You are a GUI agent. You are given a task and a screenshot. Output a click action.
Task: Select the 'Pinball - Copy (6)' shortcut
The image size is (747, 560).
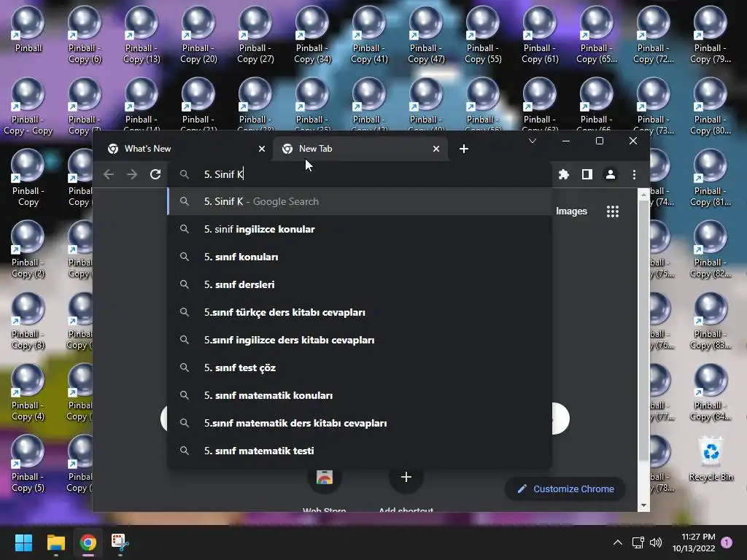[x=85, y=34]
